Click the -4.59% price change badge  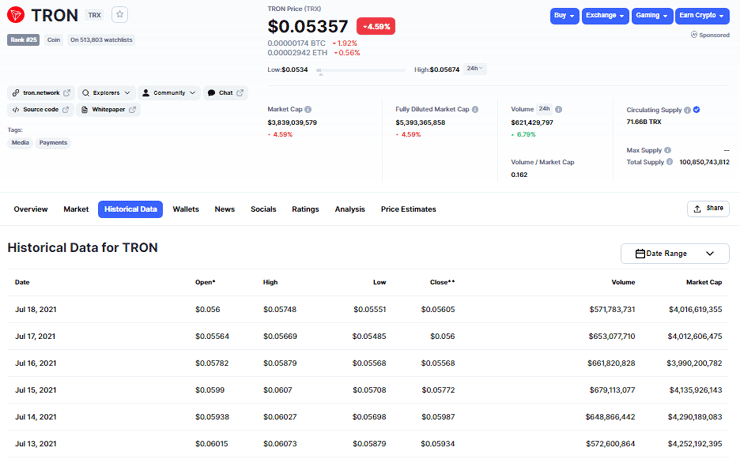[376, 26]
